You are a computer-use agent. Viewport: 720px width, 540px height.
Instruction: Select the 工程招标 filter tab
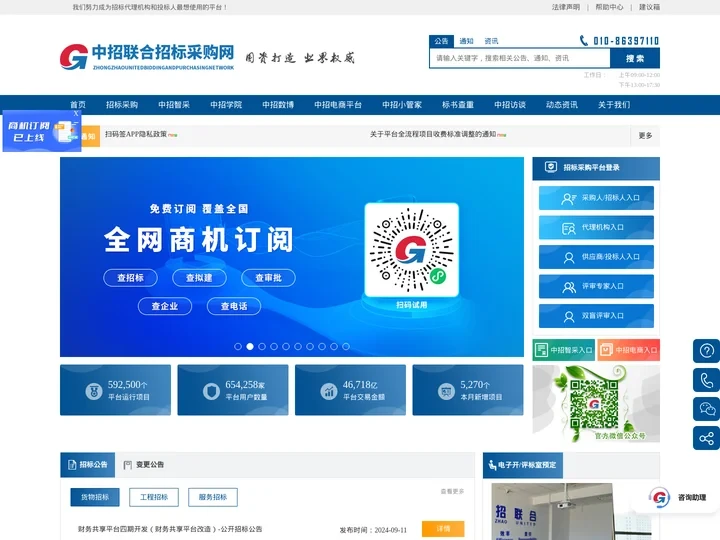(154, 497)
